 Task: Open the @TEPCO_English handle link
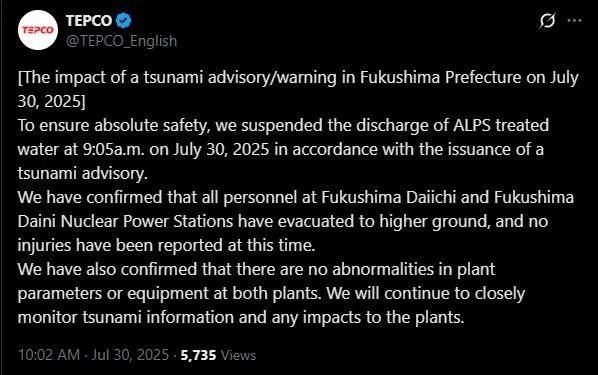(x=121, y=41)
